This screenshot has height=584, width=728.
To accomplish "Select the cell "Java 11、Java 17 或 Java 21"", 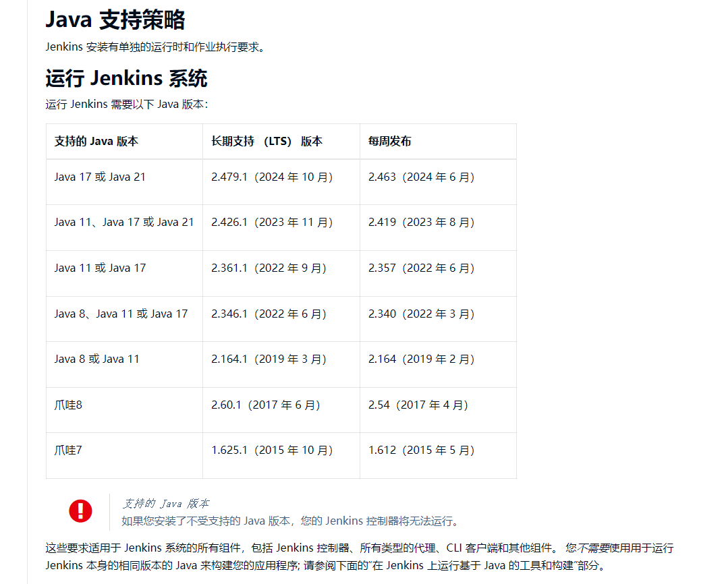I will (124, 227).
